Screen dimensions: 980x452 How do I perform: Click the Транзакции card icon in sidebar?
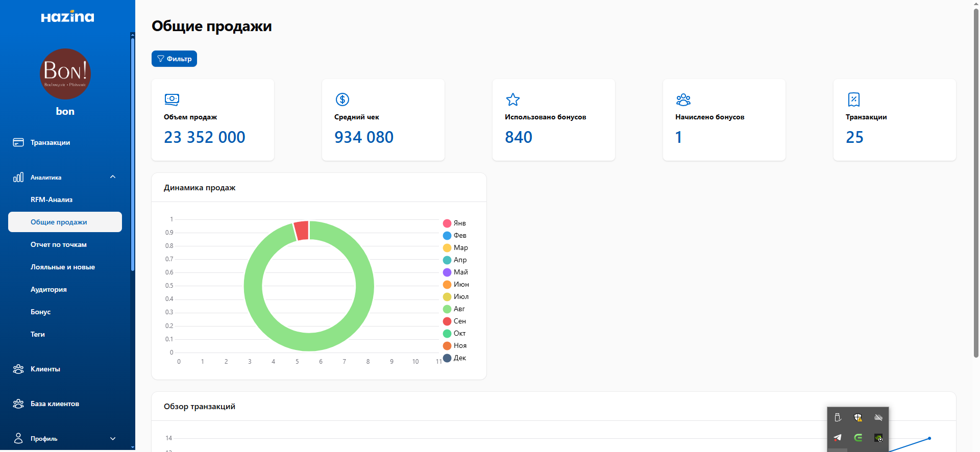pos(18,142)
